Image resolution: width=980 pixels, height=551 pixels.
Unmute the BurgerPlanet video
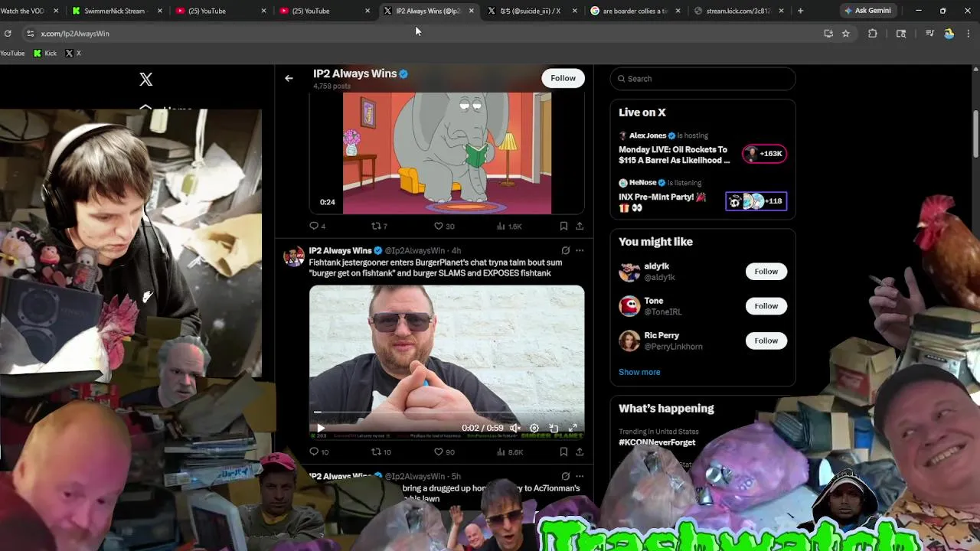[x=515, y=429]
